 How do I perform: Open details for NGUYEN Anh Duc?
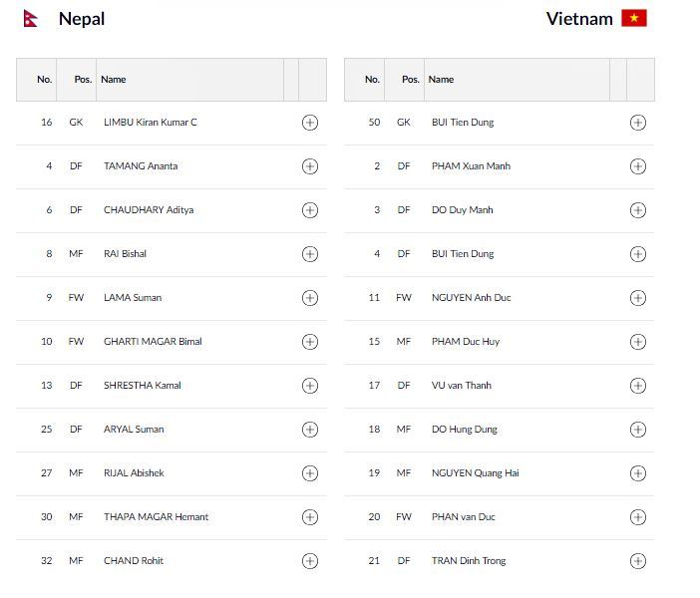click(638, 298)
